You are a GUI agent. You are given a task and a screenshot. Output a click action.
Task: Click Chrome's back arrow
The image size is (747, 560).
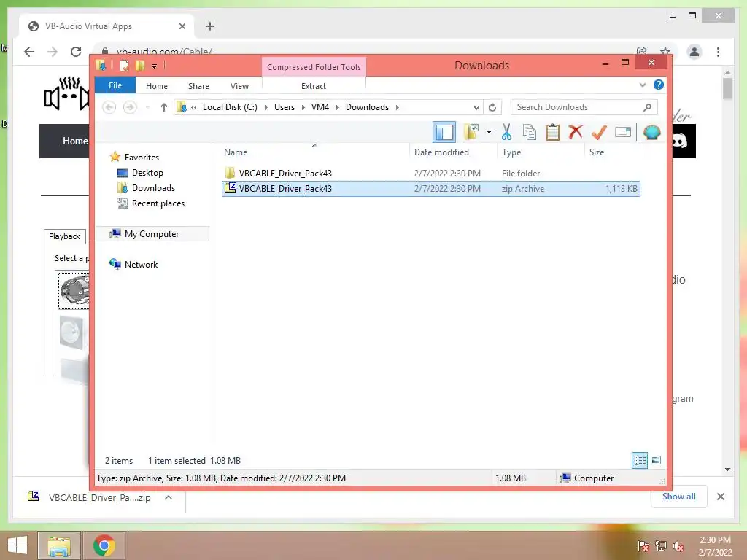pos(29,52)
